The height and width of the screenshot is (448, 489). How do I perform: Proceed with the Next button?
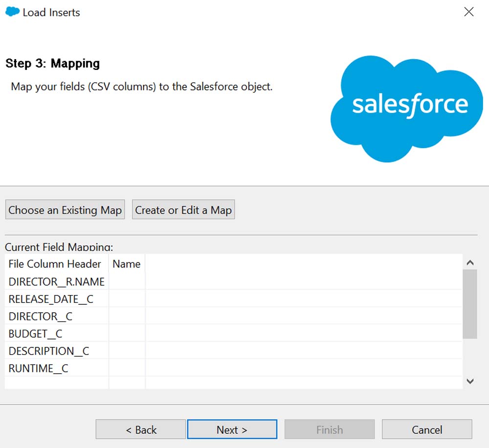coord(232,429)
